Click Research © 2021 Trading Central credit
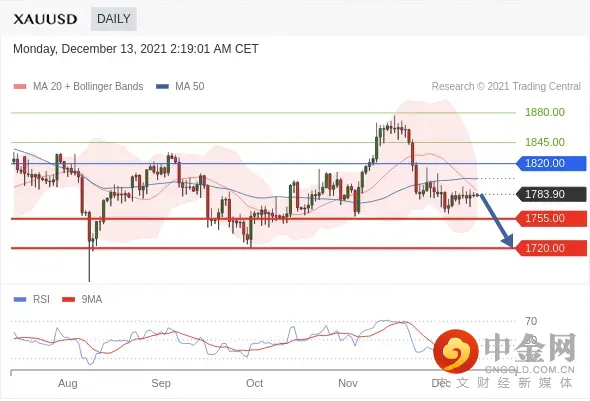Screen dimensions: 590x401 (x=506, y=87)
